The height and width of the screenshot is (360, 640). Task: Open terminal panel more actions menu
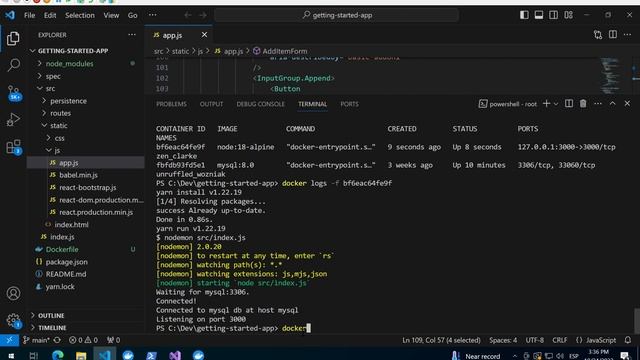[598, 104]
